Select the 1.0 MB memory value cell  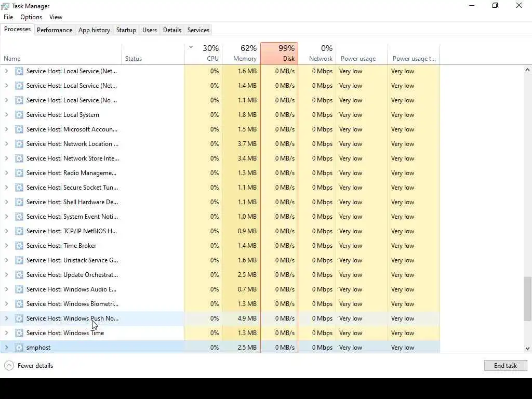[x=241, y=217]
